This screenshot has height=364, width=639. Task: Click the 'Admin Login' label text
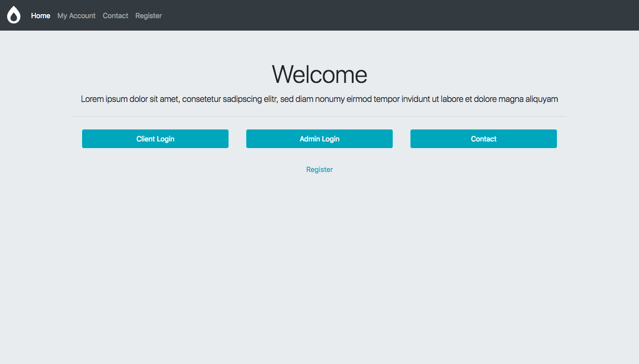pyautogui.click(x=319, y=139)
